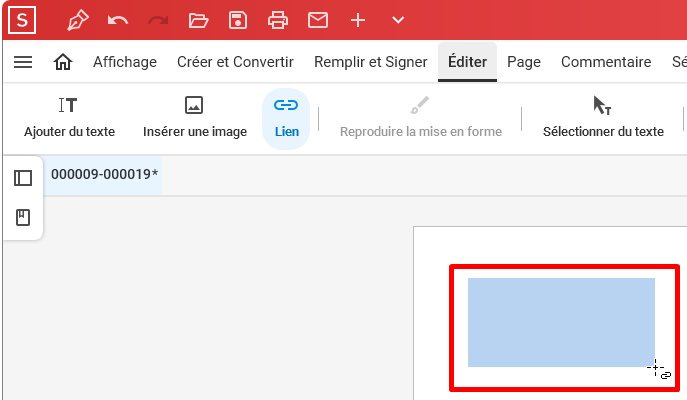Save the document with the disk icon
This screenshot has width=687, height=400.
coord(238,20)
